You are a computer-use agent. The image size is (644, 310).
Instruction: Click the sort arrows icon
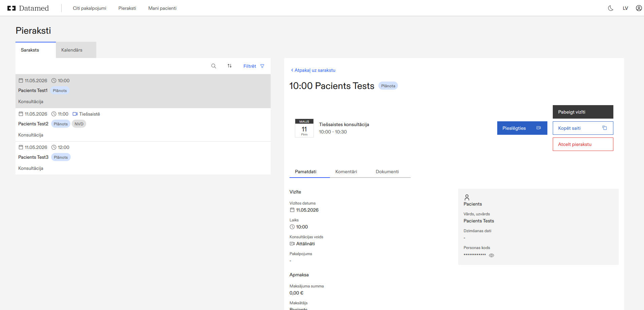click(x=230, y=66)
